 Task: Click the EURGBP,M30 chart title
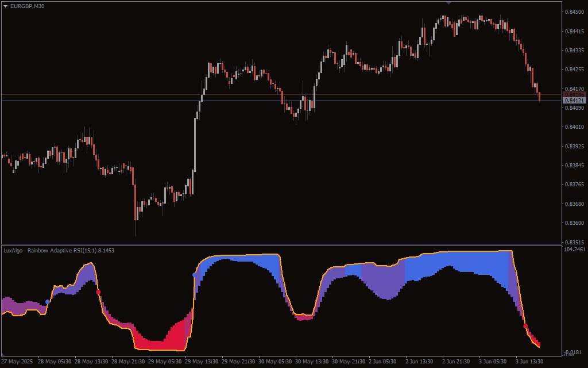click(x=27, y=6)
